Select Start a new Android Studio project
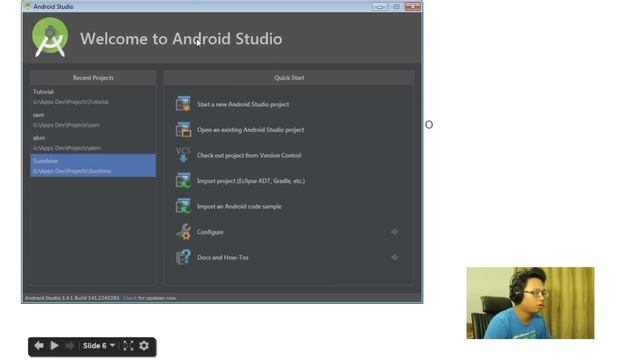The width and height of the screenshot is (640, 360). click(x=243, y=104)
